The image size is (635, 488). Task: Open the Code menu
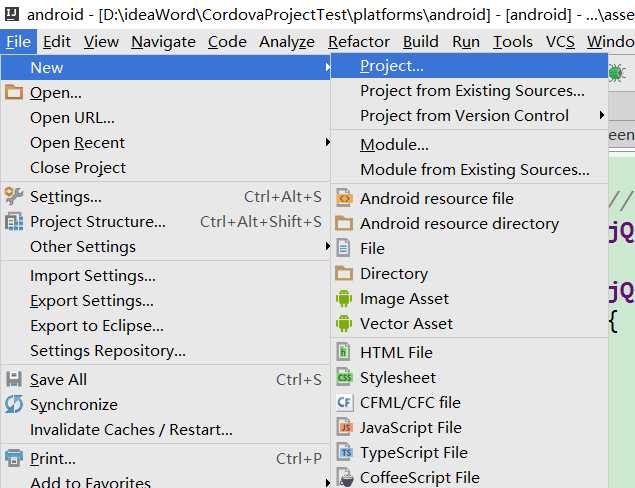point(227,42)
